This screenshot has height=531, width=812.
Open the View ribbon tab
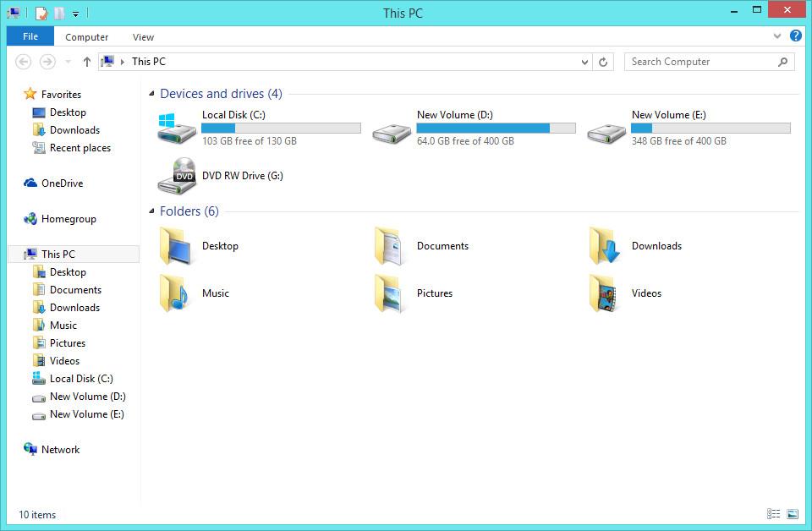(x=142, y=37)
